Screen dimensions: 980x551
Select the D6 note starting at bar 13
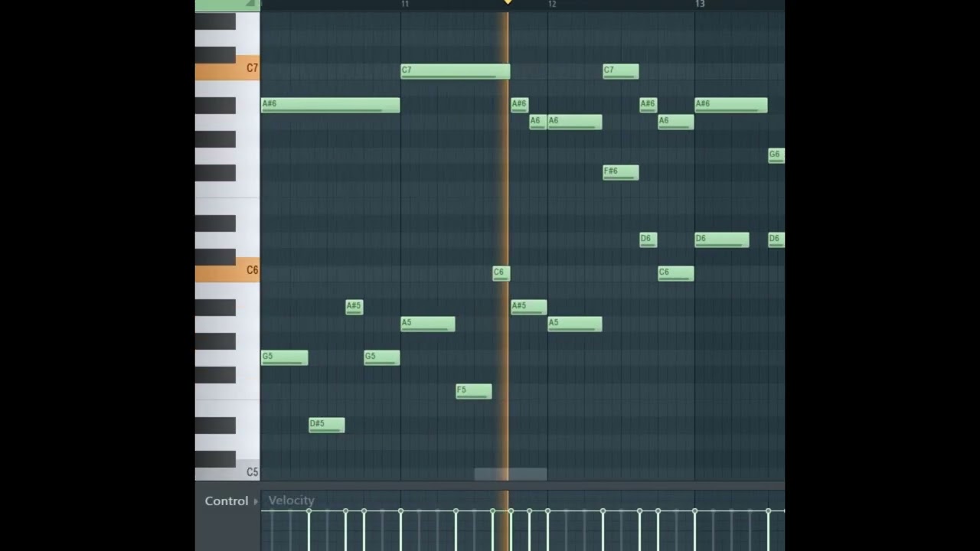(x=722, y=240)
